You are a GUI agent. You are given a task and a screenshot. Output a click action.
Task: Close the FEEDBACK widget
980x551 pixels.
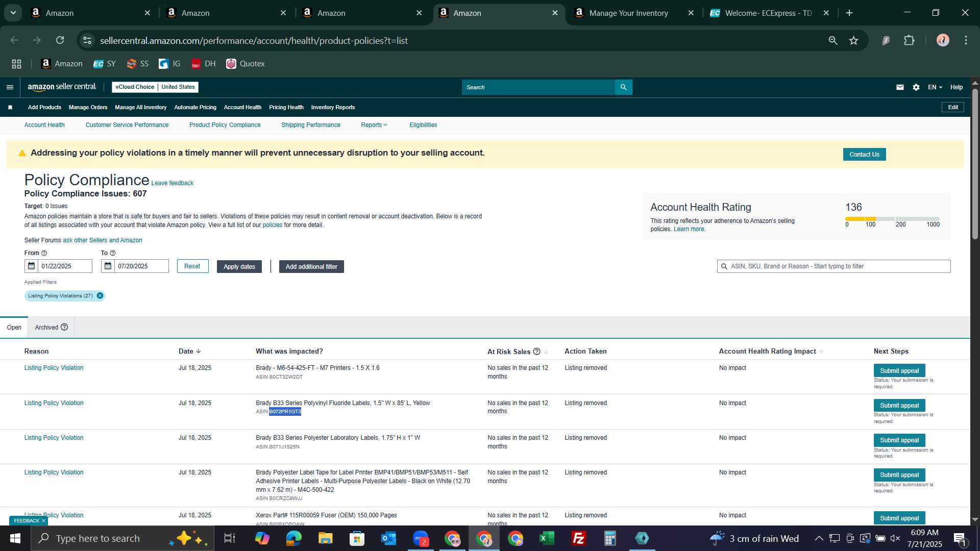click(x=43, y=521)
